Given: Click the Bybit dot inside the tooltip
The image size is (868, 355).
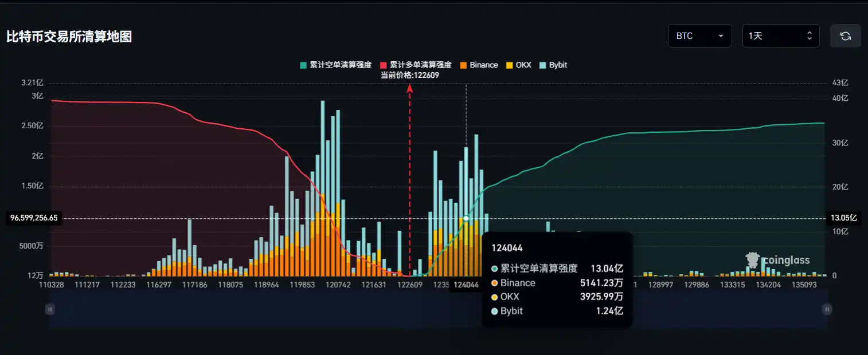Looking at the screenshot, I should coord(494,311).
